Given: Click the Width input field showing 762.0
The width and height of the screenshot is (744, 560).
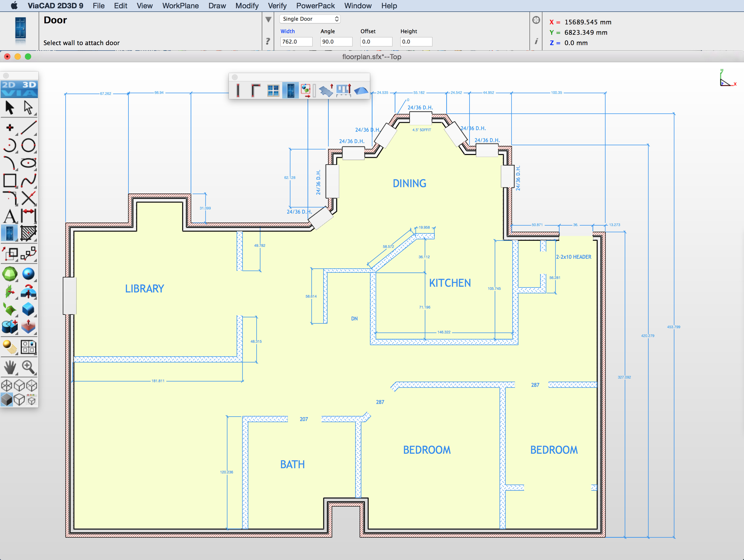Looking at the screenshot, I should [296, 42].
